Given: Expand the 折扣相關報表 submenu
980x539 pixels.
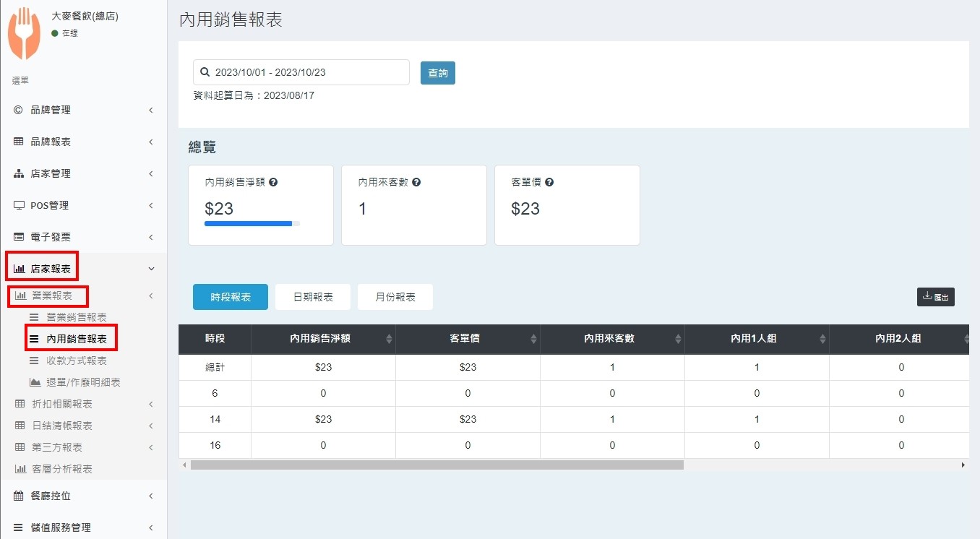Looking at the screenshot, I should pos(83,404).
